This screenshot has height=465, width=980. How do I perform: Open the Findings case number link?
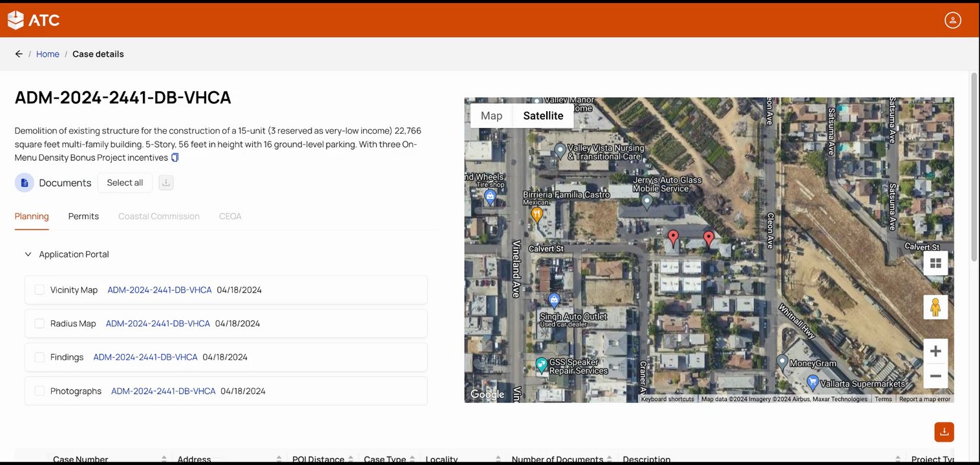click(145, 357)
